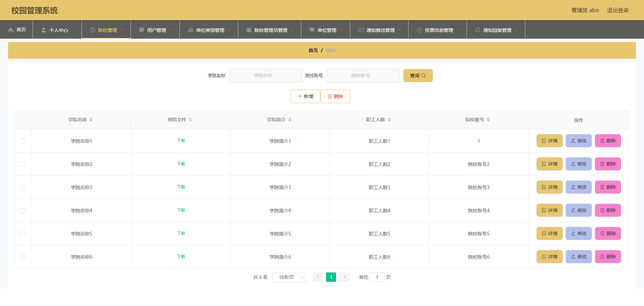The height and width of the screenshot is (306, 644).
Task: Open the 首页 menu item
Action: coord(16,30)
